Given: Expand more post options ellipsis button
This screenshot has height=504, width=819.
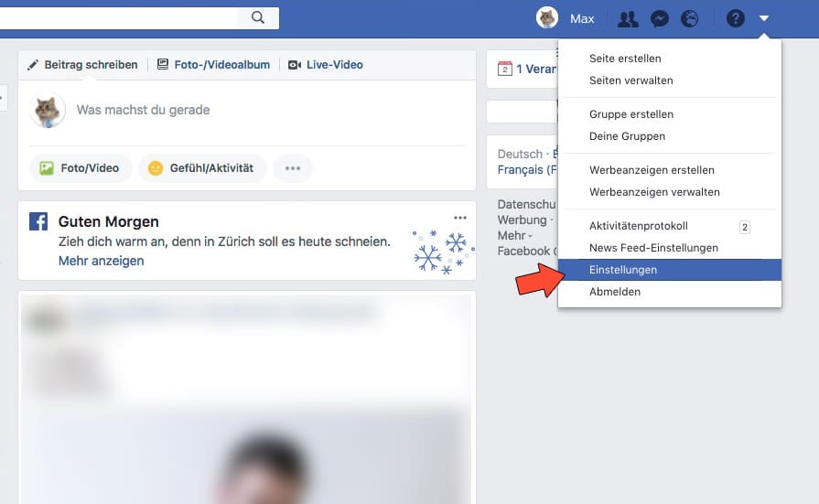Looking at the screenshot, I should point(293,168).
